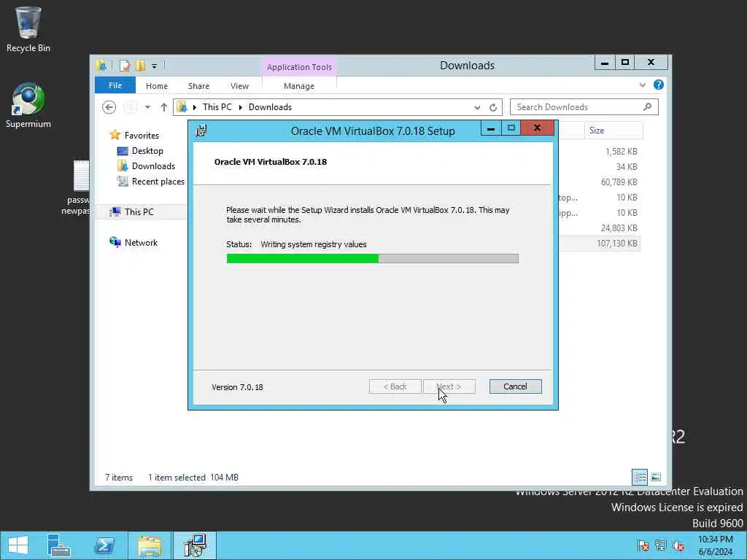This screenshot has width=747, height=560.
Task: Click the VirtualBox installer title bar icon
Action: pyautogui.click(x=201, y=131)
